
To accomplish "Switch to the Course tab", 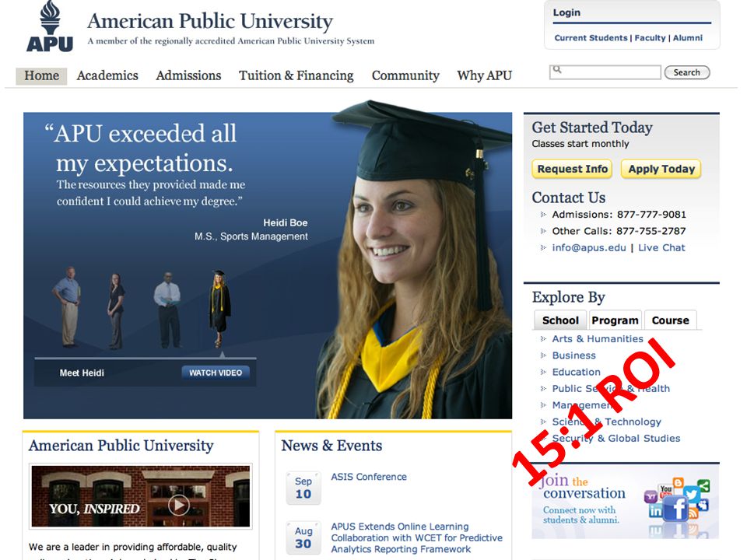I will [x=670, y=320].
